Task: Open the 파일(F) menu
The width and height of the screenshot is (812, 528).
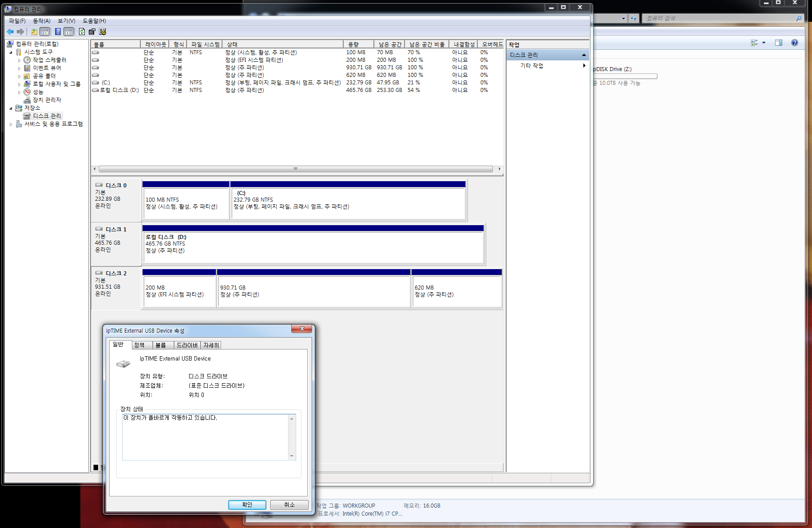Action: pyautogui.click(x=17, y=21)
